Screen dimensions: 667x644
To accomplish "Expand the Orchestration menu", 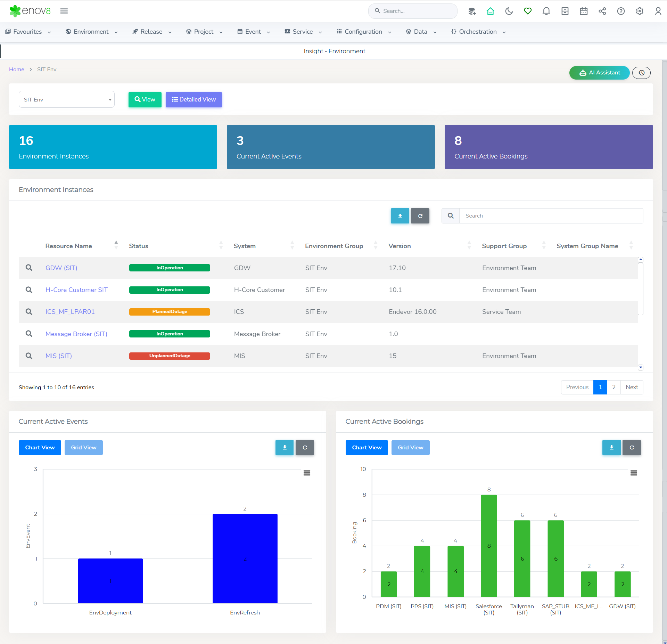I will click(x=478, y=32).
